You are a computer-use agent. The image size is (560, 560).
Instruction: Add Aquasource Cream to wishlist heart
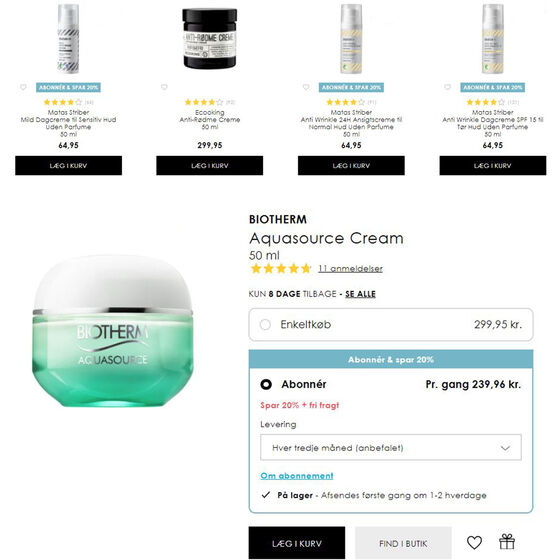coord(474,543)
